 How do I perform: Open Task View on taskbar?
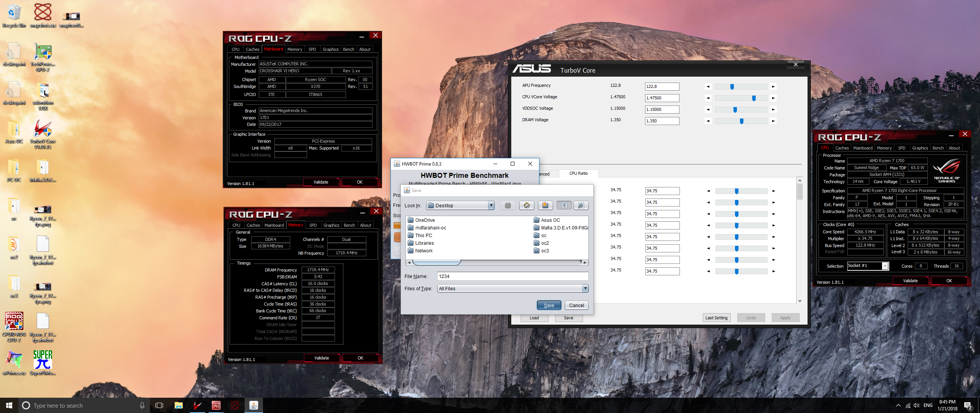[159, 405]
